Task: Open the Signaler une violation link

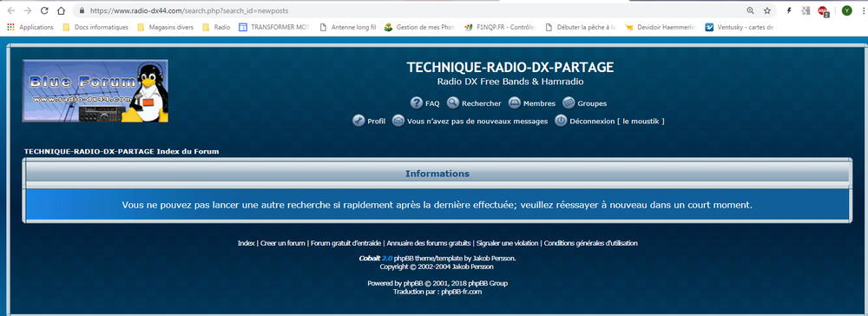Action: pyautogui.click(x=507, y=243)
